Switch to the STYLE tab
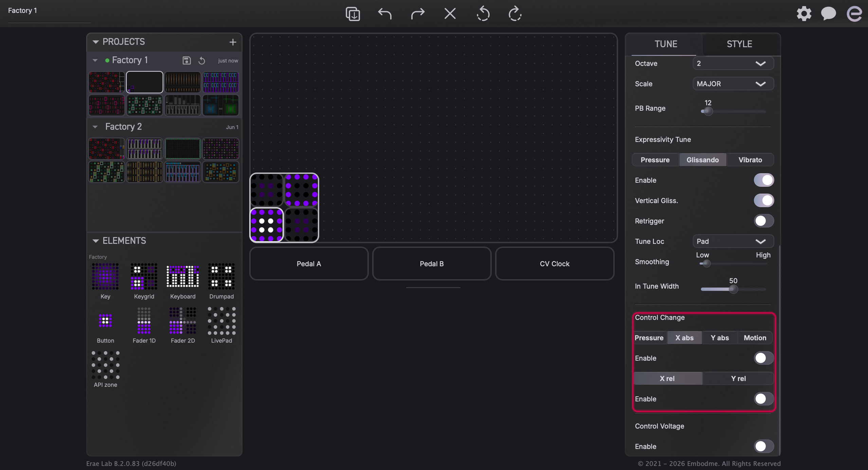 739,44
